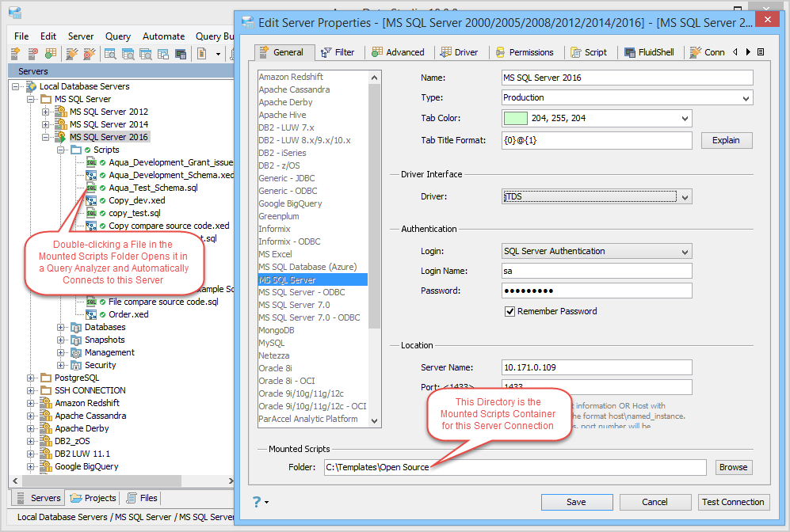Click the Test Connection button
Screen dimensions: 790x532
coord(734,502)
